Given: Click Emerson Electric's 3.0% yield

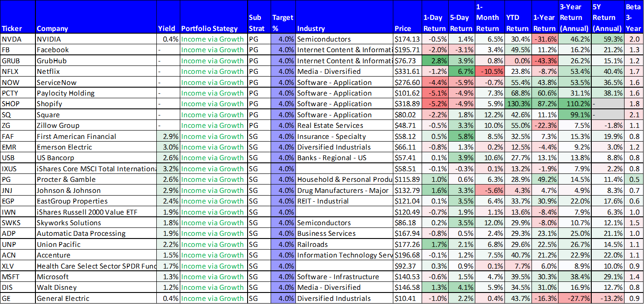Looking at the screenshot, I should pyautogui.click(x=168, y=147).
